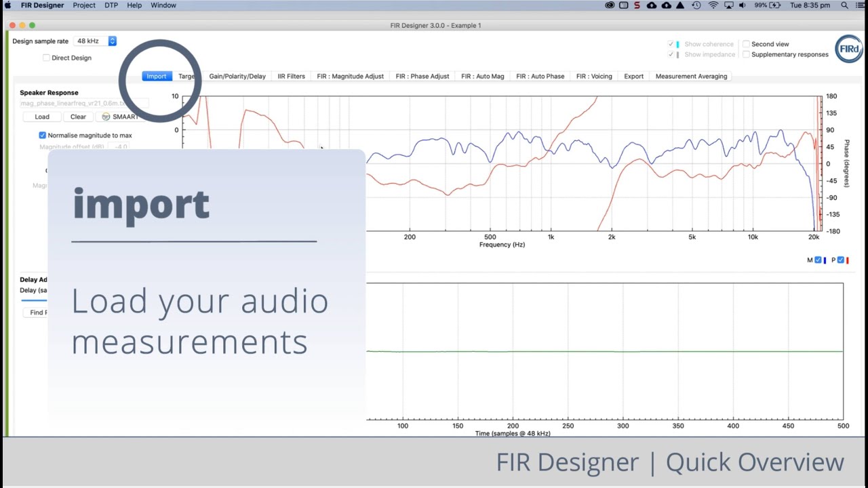Click the menu bar icon right of Creative Cloud
868x488 pixels.
pyautogui.click(x=623, y=5)
